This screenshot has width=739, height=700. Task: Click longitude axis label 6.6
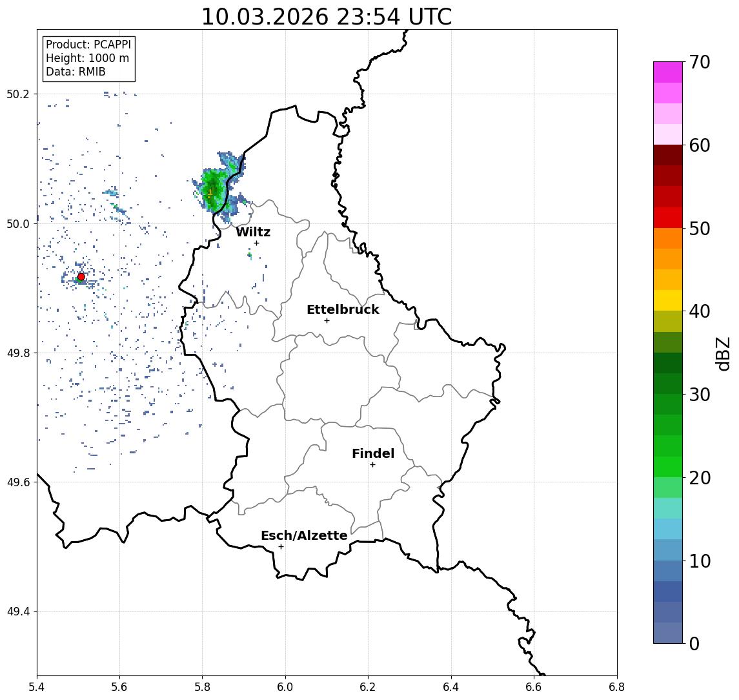point(534,687)
